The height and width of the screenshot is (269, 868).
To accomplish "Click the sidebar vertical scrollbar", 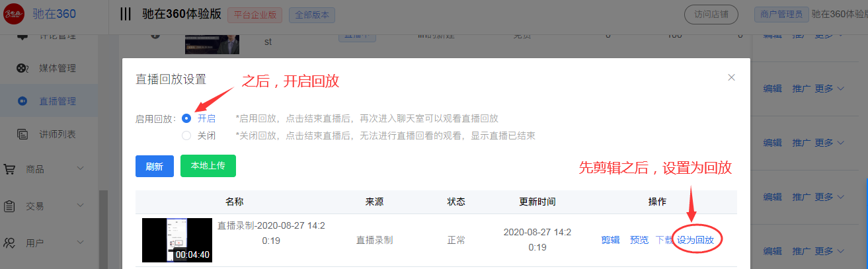I will [102, 229].
